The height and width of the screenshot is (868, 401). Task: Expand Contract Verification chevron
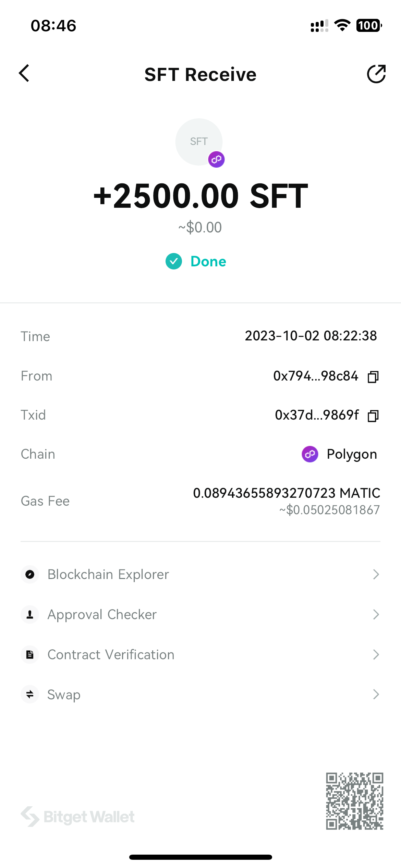376,654
